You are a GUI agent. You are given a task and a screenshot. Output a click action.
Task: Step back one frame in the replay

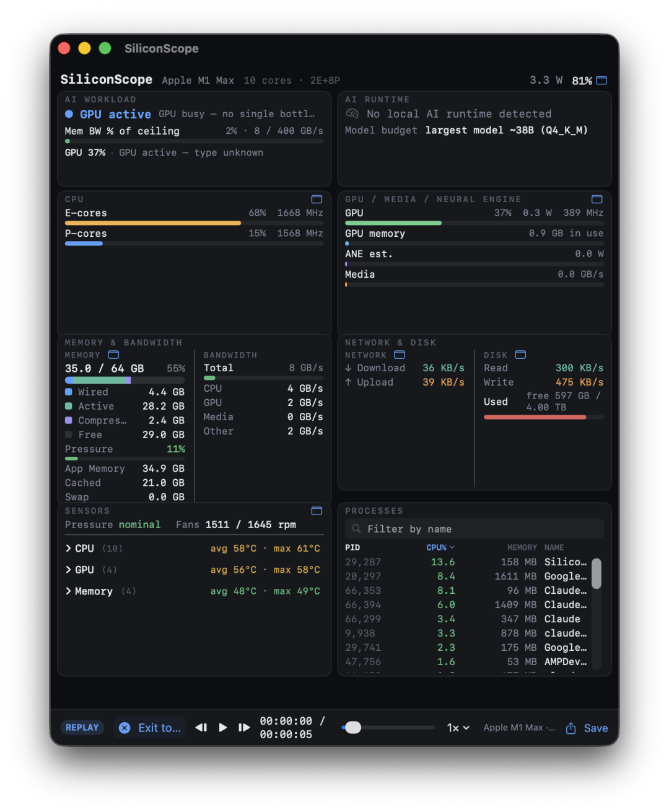(201, 728)
